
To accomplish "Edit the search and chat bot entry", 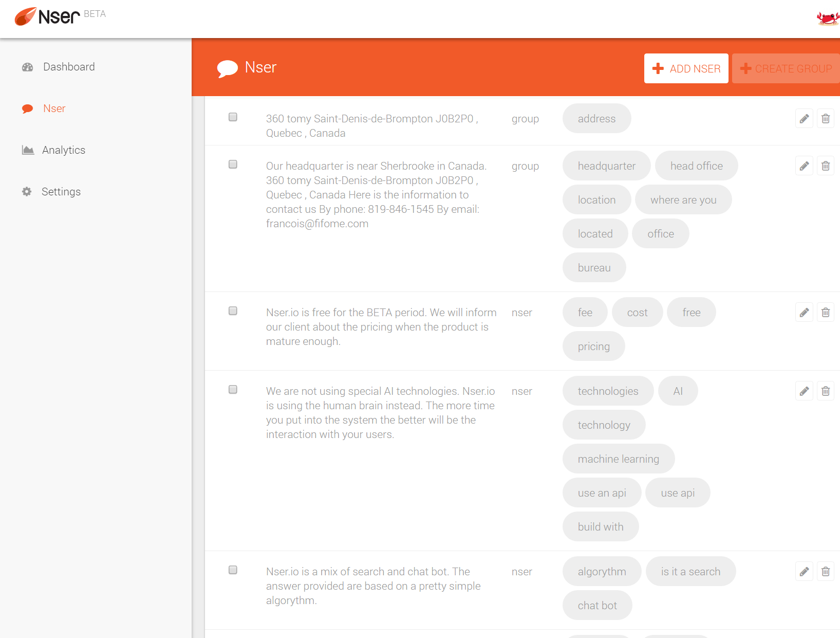I will [x=804, y=572].
